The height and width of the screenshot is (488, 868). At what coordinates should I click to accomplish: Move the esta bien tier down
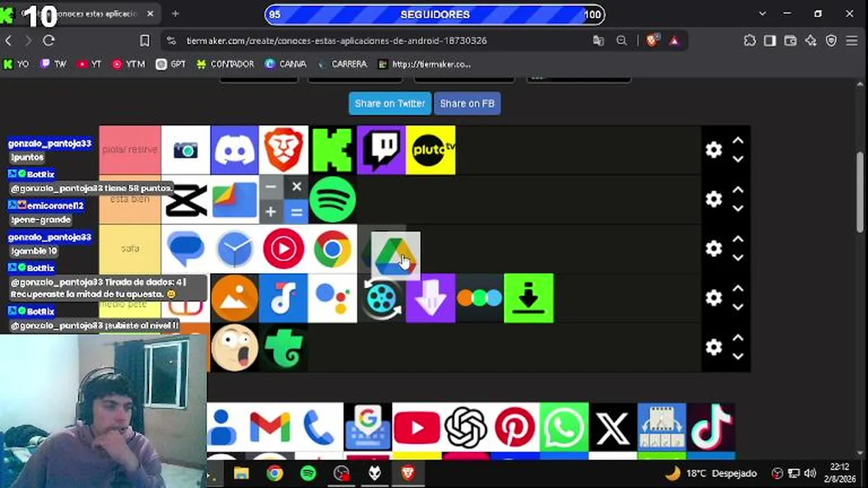click(738, 208)
